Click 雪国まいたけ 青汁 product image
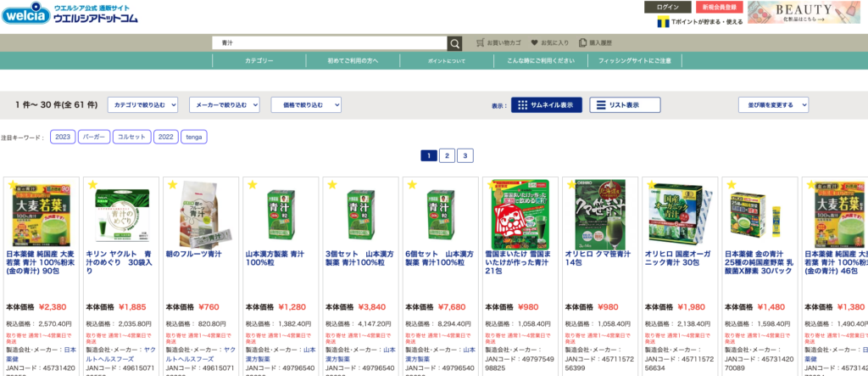This screenshot has width=868, height=376. click(x=520, y=214)
